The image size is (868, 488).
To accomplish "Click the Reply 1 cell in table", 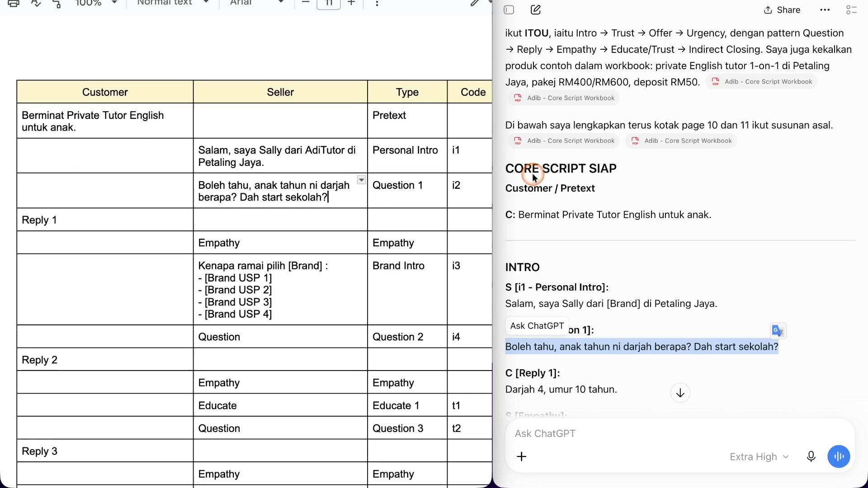I will (x=105, y=220).
